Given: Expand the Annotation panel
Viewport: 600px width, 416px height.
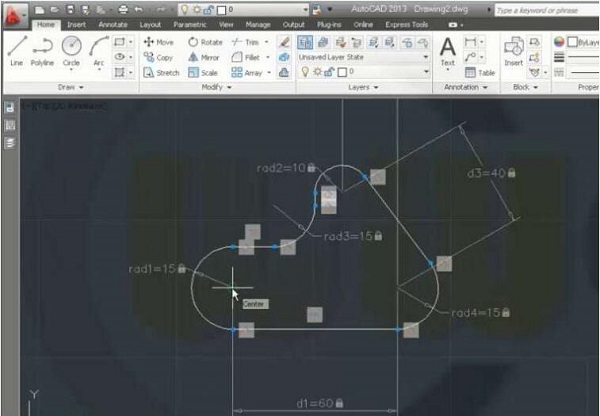Looking at the screenshot, I should tap(465, 87).
